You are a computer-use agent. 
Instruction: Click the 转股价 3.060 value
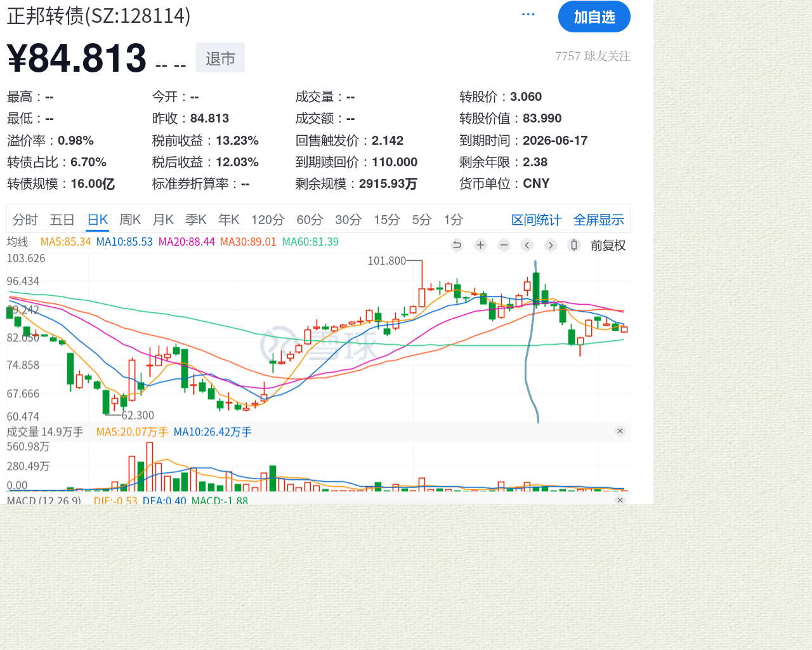(x=526, y=96)
